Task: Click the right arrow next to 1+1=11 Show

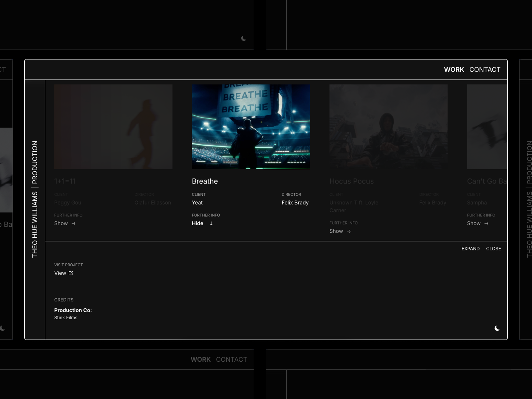Action: click(x=73, y=223)
